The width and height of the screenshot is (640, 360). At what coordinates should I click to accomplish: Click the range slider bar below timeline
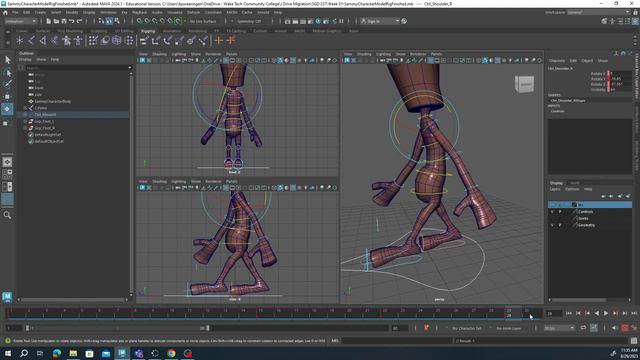tap(118, 328)
